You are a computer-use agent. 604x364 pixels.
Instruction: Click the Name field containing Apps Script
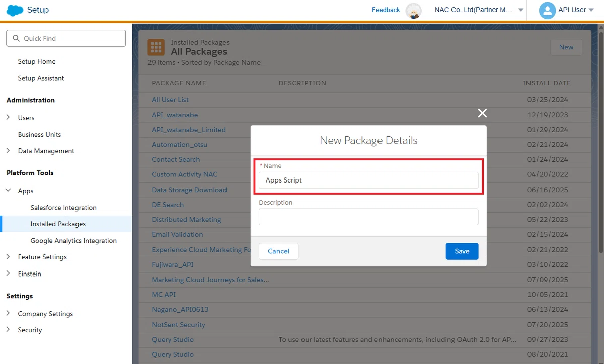pyautogui.click(x=368, y=180)
